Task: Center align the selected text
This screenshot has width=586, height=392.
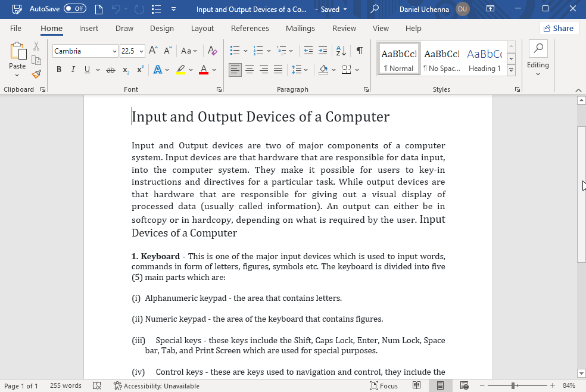Action: pyautogui.click(x=250, y=70)
